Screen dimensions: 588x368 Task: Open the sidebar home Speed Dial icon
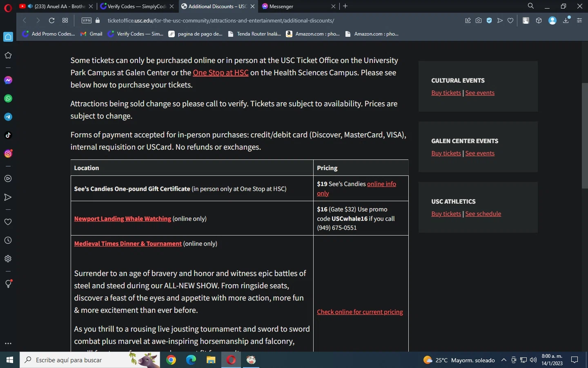pyautogui.click(x=8, y=37)
